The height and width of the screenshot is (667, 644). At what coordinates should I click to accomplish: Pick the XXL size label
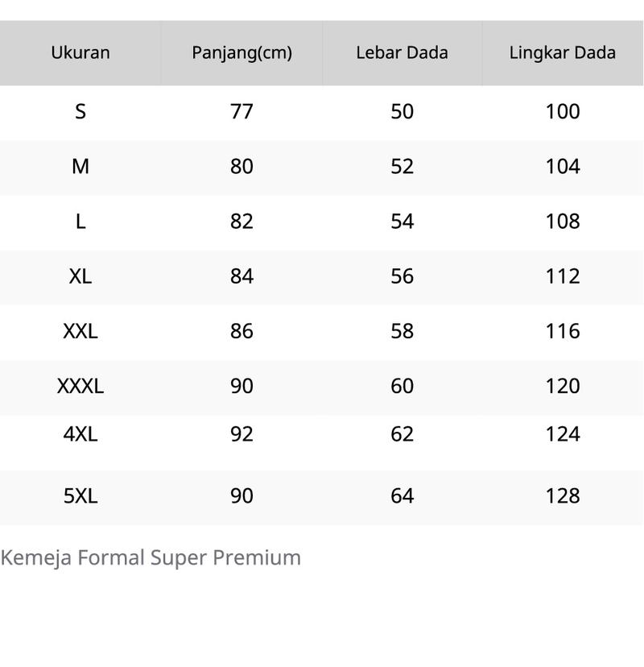pos(80,331)
